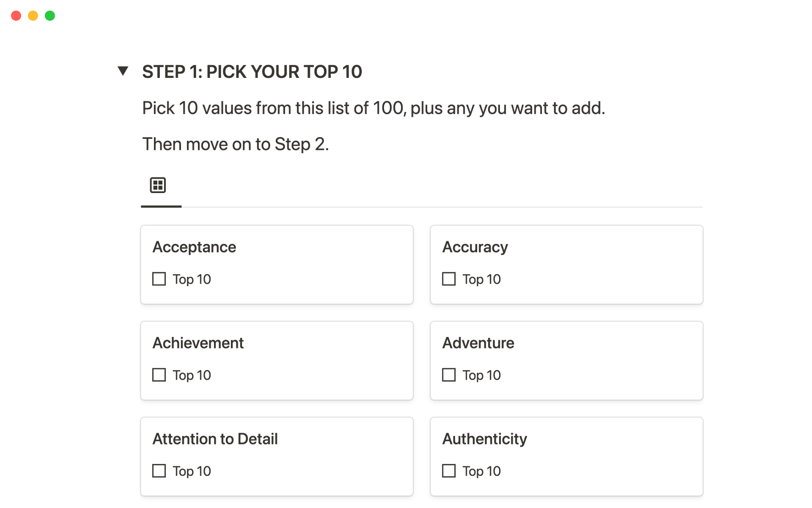Image resolution: width=812 pixels, height=508 pixels.
Task: Open the Adventure value card
Action: coord(478,343)
